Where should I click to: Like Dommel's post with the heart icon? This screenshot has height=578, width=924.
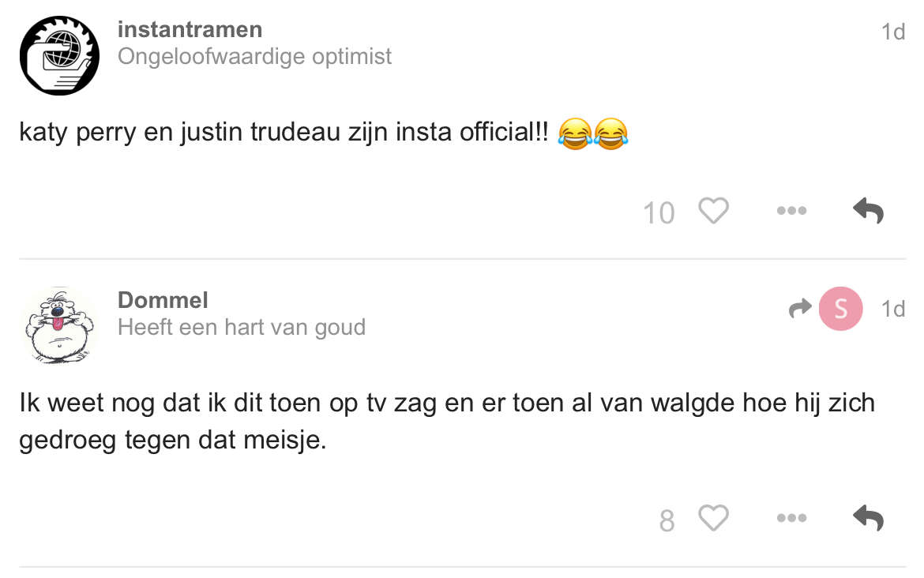714,519
